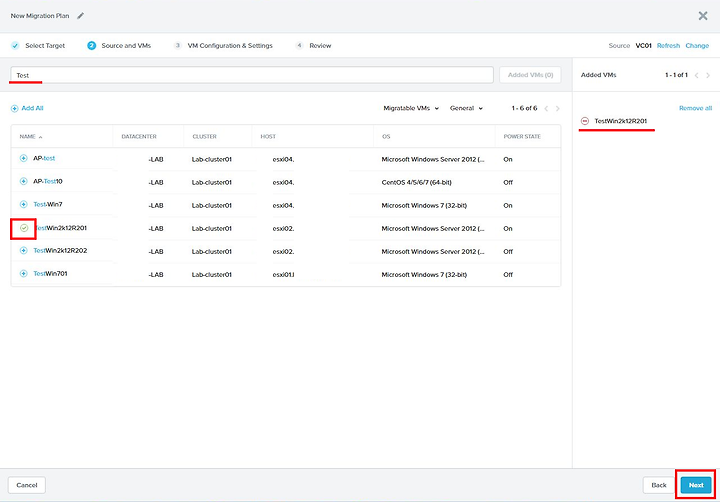The width and height of the screenshot is (720, 502).
Task: Go to the next page of Added VMs
Action: click(708, 75)
